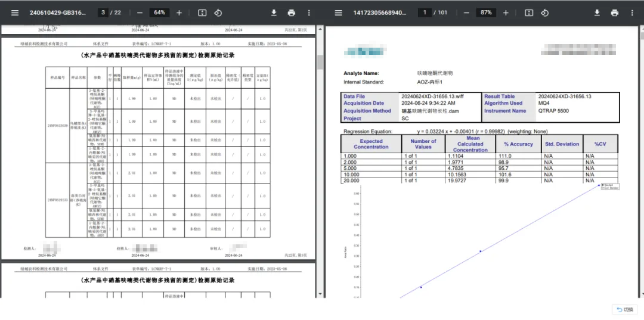
Task: Zoom out in the left PDF viewer
Action: (x=140, y=13)
